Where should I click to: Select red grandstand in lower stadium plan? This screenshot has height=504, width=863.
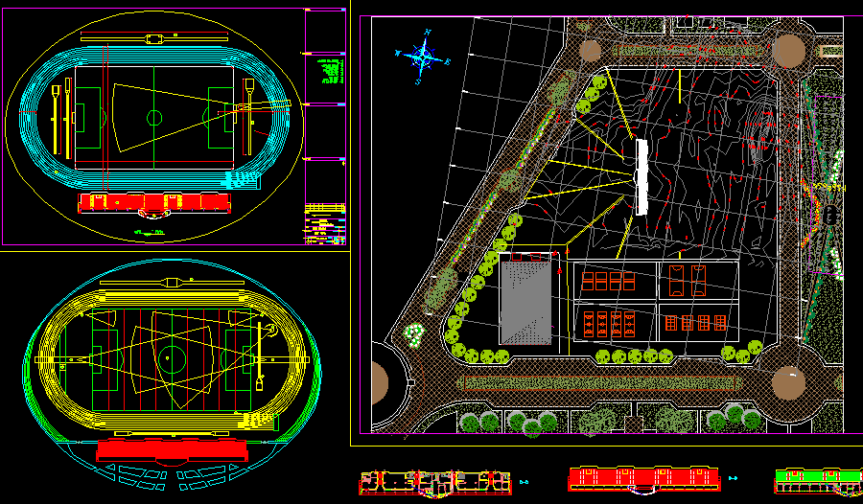[172, 450]
